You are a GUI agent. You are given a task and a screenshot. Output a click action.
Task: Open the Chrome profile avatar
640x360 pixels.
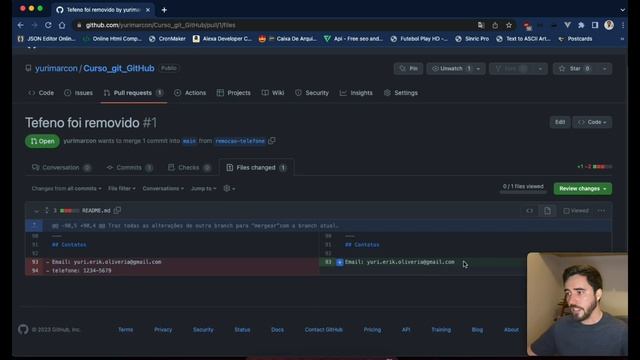tap(609, 25)
